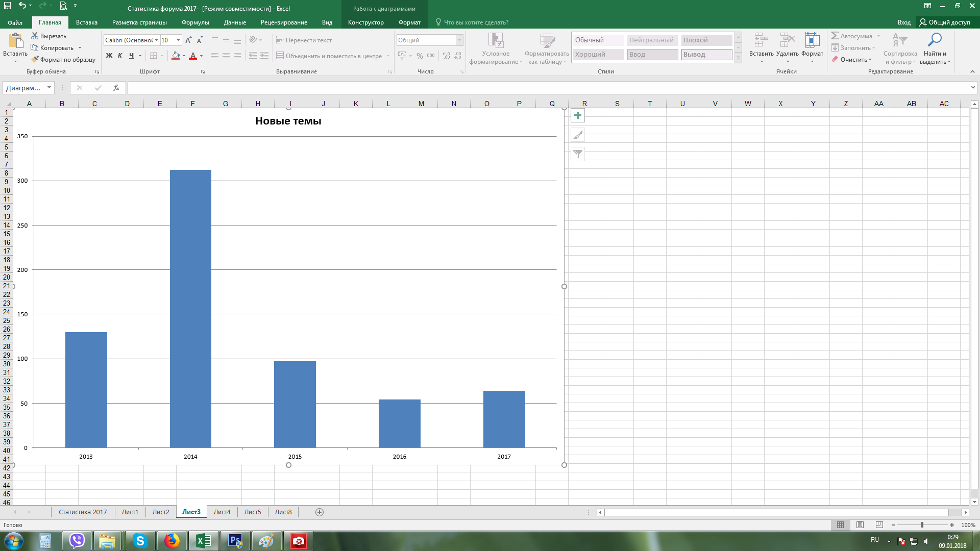Screen dimensions: 980x551
Task: Click the Format Painter brush icon
Action: coord(35,60)
